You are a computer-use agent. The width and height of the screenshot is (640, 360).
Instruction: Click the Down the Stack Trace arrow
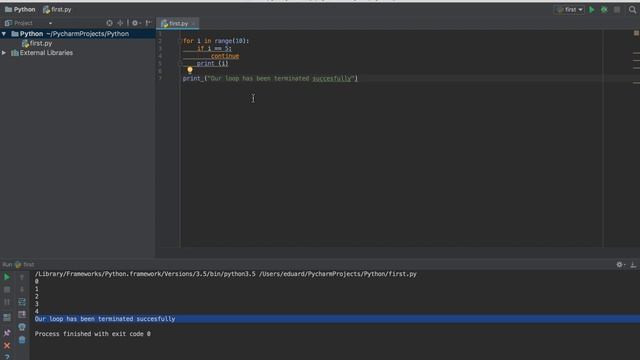22,290
